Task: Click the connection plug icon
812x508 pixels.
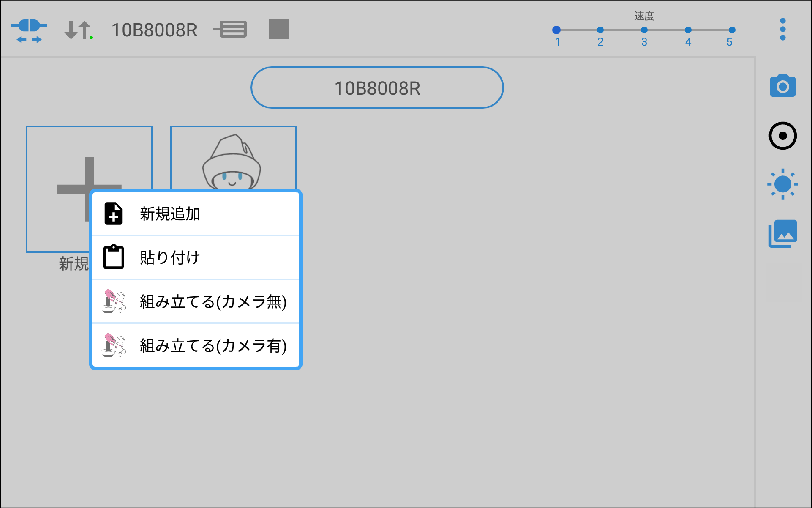Action: pyautogui.click(x=29, y=30)
